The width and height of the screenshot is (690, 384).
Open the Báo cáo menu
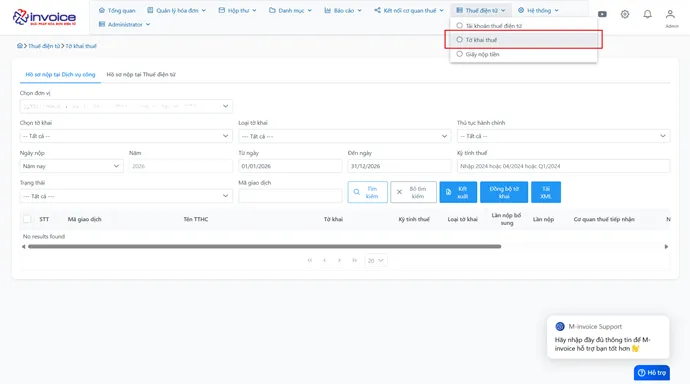(343, 10)
